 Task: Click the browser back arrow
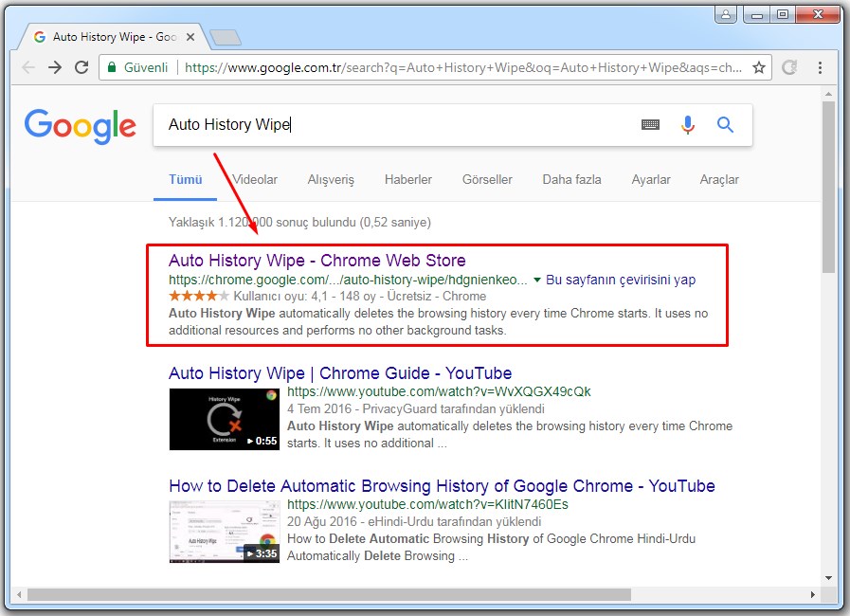(x=28, y=67)
